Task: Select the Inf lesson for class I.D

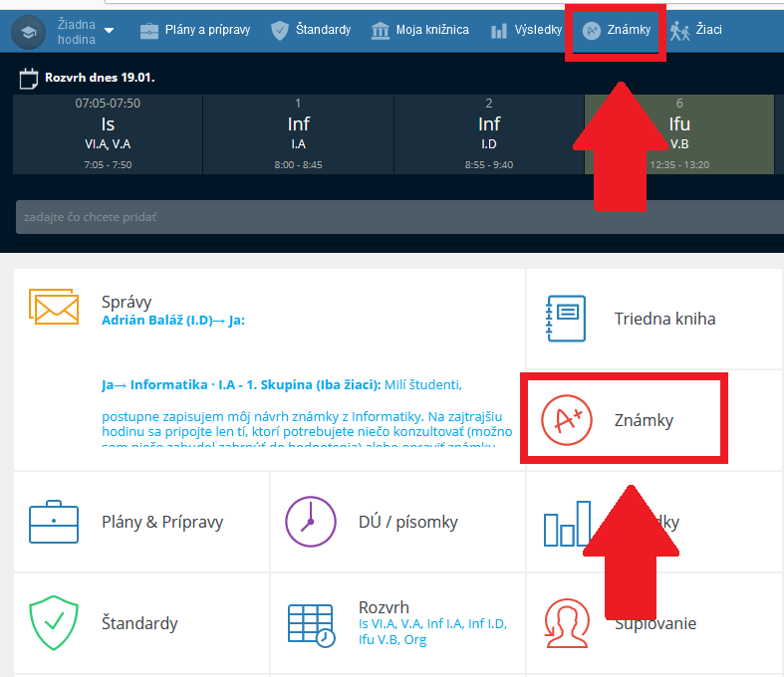Action: click(x=489, y=134)
